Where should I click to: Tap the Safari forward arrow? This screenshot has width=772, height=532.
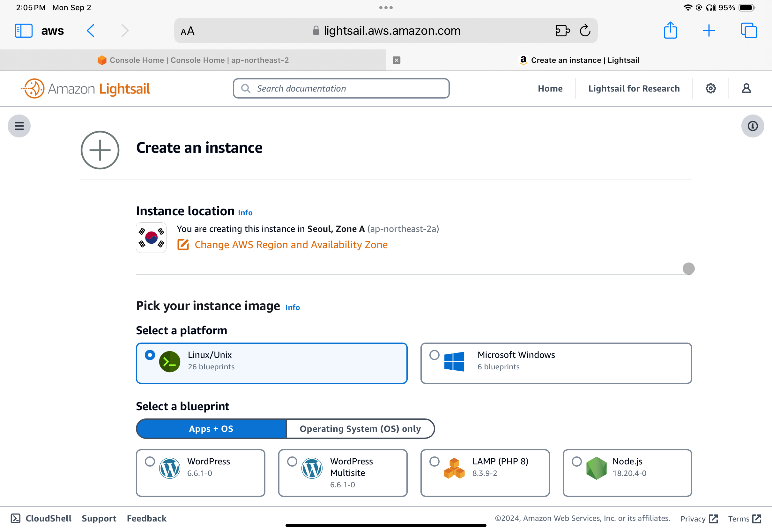125,31
